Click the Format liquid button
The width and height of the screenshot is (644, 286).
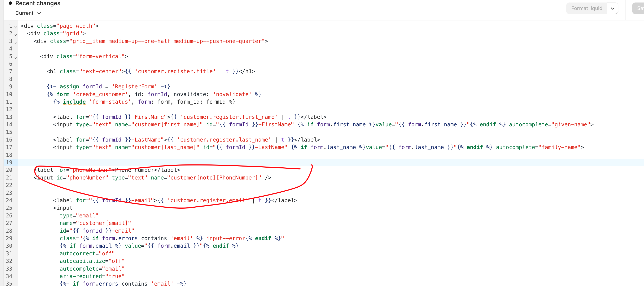[x=586, y=8]
